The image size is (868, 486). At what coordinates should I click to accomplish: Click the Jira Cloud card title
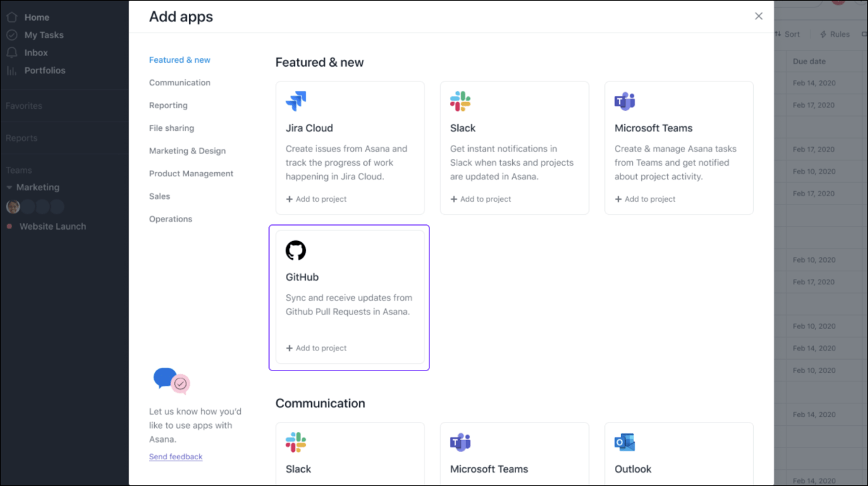coord(309,128)
